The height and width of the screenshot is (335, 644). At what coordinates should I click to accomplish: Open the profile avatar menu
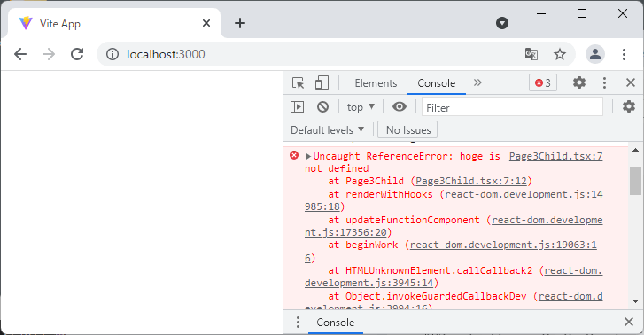click(595, 54)
